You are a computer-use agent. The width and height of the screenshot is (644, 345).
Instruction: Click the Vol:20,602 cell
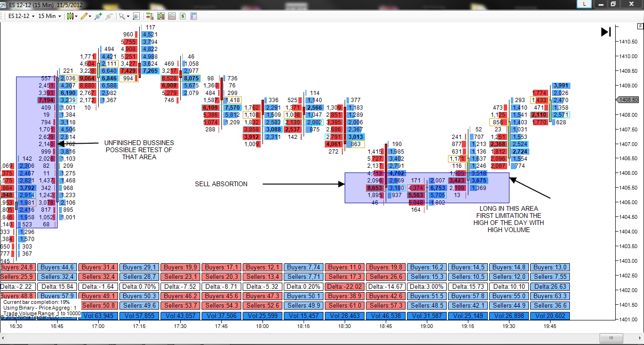coord(549,316)
